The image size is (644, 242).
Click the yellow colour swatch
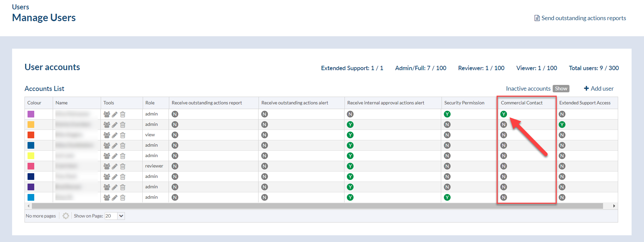tap(31, 156)
